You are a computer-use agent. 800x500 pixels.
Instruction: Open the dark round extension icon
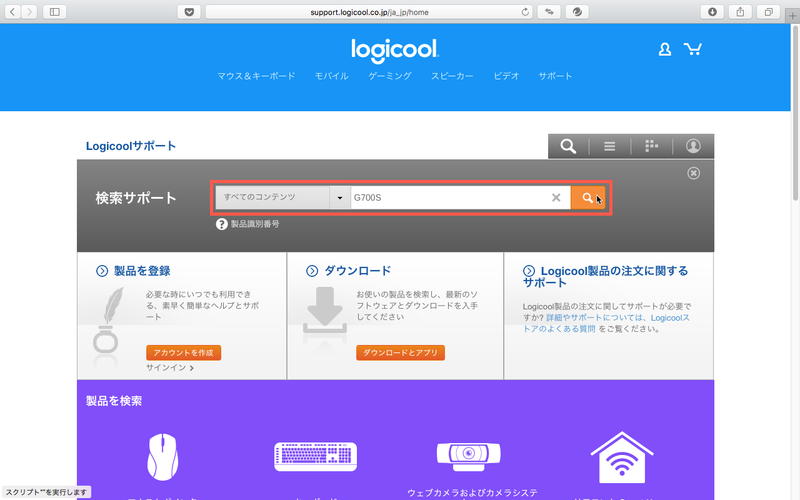(577, 12)
